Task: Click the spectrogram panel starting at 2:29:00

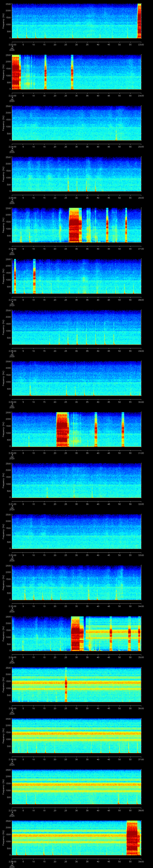Action: coord(76,378)
